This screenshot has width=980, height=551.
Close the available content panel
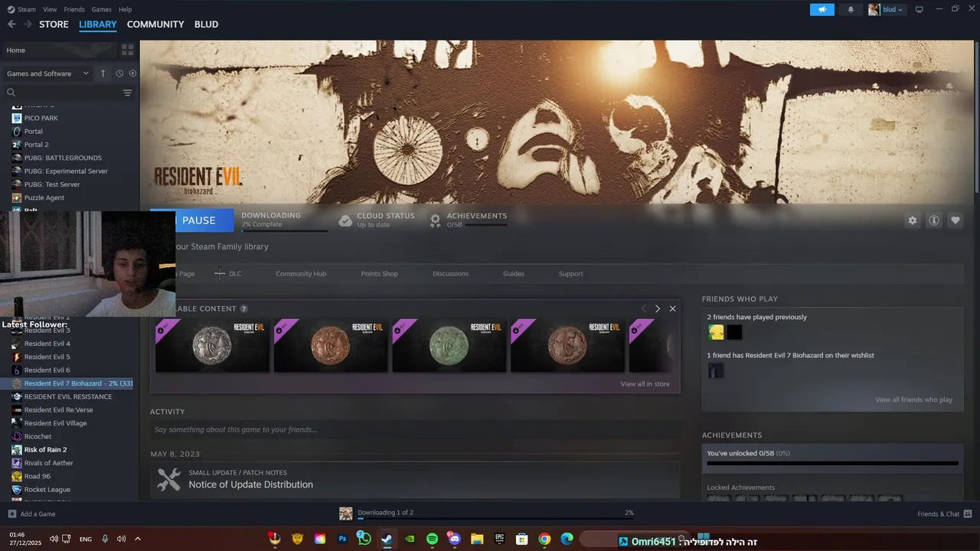coord(672,308)
